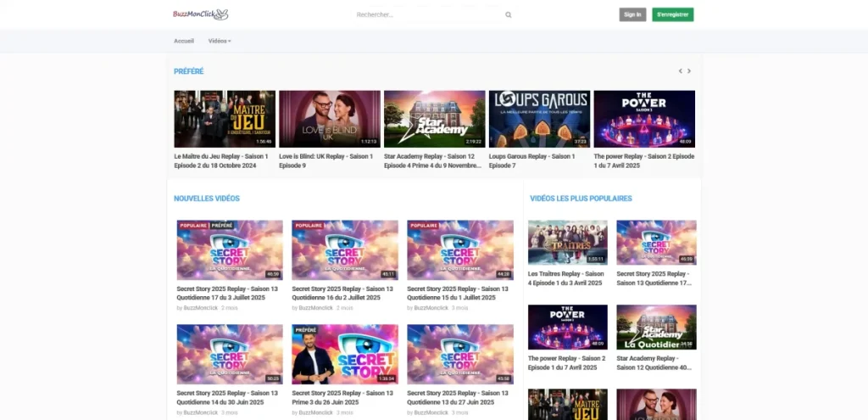Open Quotidienne 17 du 3 Juillet title
The image size is (868, 420).
point(227,293)
